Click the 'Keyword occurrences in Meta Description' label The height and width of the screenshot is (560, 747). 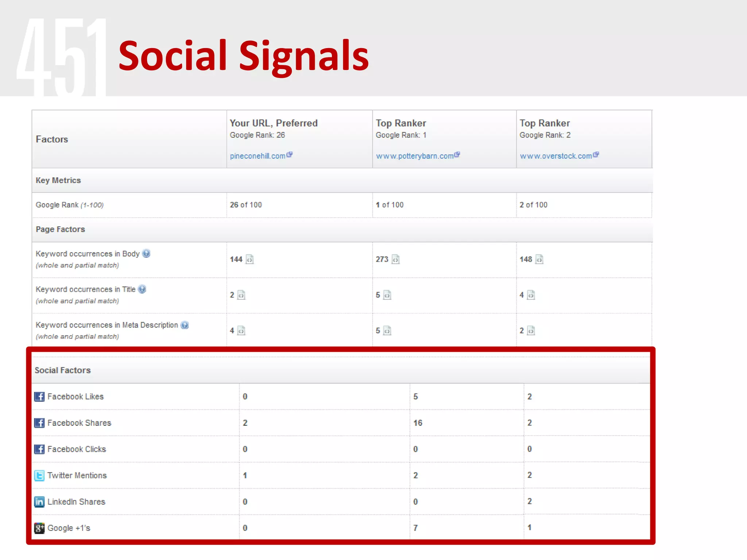coord(107,325)
